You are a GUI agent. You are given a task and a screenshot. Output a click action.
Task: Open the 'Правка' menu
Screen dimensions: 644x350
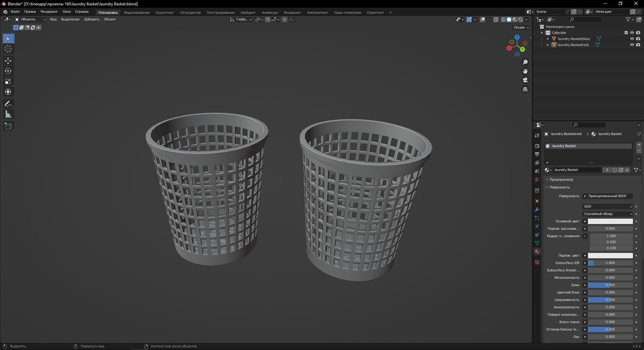coord(30,12)
